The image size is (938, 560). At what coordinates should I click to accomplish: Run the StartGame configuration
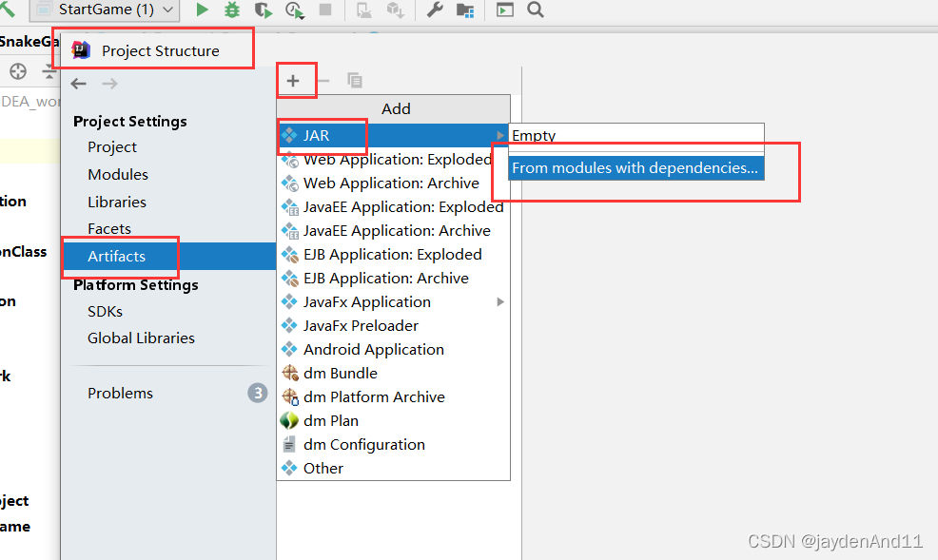click(203, 10)
